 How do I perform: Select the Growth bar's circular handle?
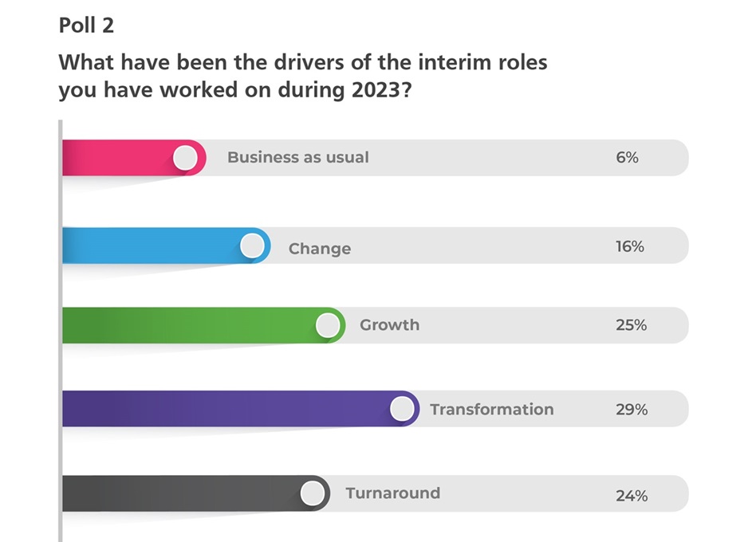[x=327, y=325]
